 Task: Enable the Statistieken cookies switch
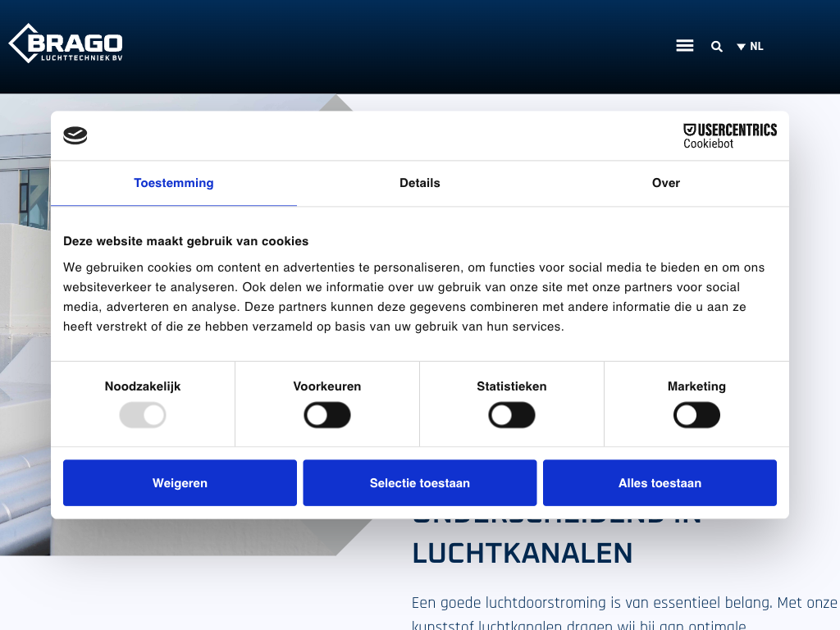click(x=512, y=415)
